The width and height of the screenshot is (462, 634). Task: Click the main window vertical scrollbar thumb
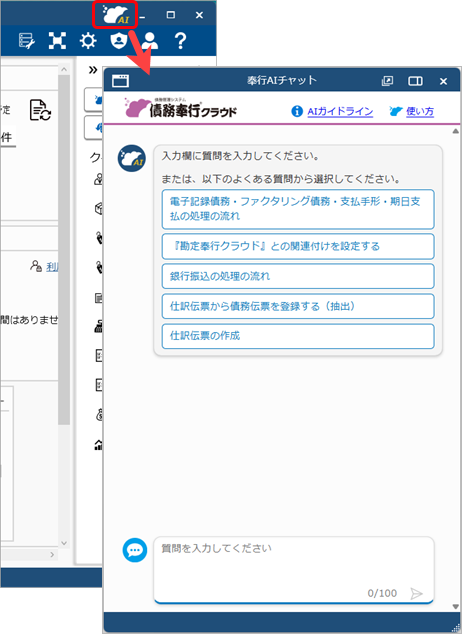pyautogui.click(x=64, y=249)
